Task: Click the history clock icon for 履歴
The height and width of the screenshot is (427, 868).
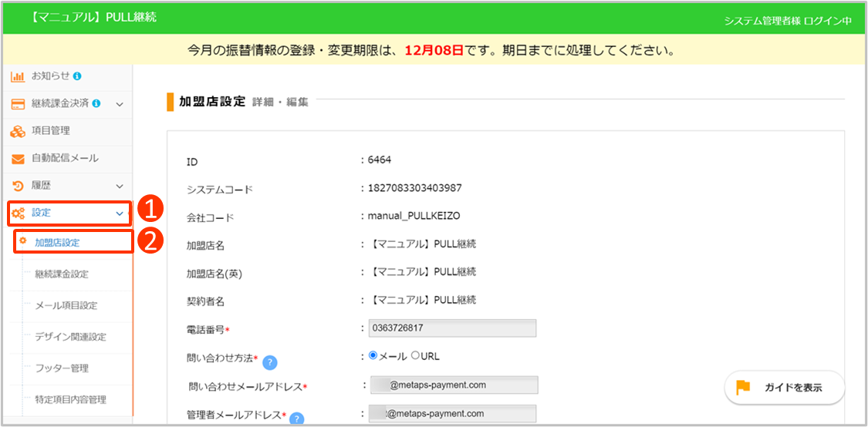Action: (x=17, y=186)
